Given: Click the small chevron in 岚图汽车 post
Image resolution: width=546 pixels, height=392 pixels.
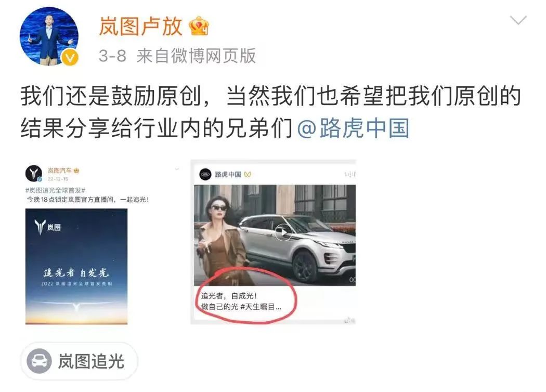Looking at the screenshot, I should click(x=177, y=169).
